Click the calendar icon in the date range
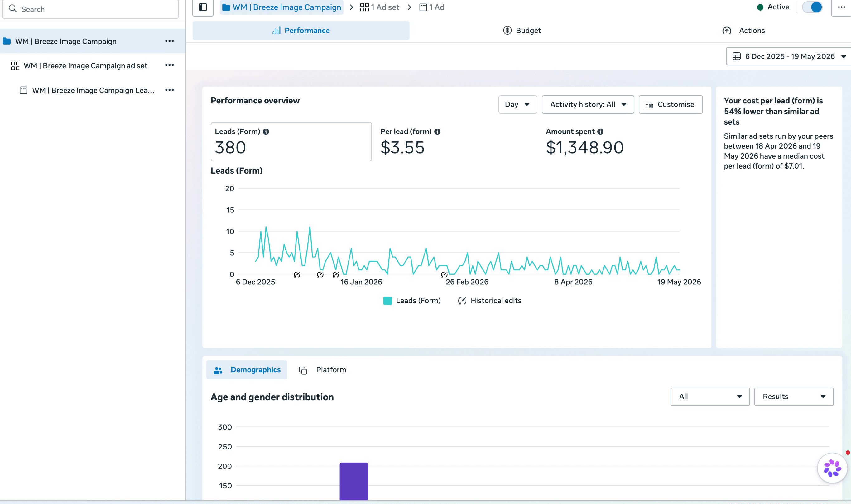Image resolution: width=851 pixels, height=504 pixels. (x=737, y=56)
